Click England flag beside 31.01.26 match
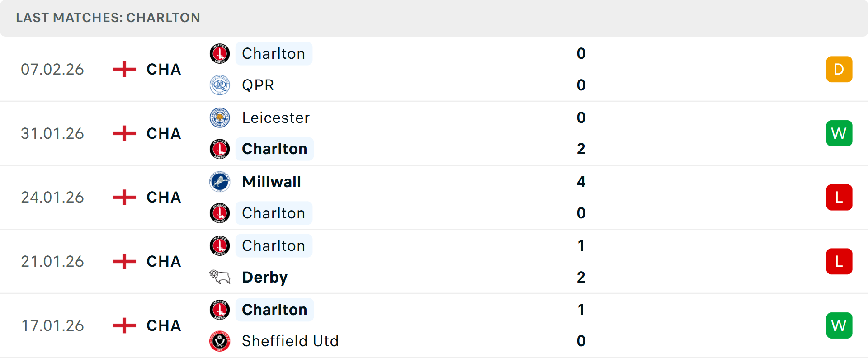This screenshot has height=358, width=868. click(124, 133)
